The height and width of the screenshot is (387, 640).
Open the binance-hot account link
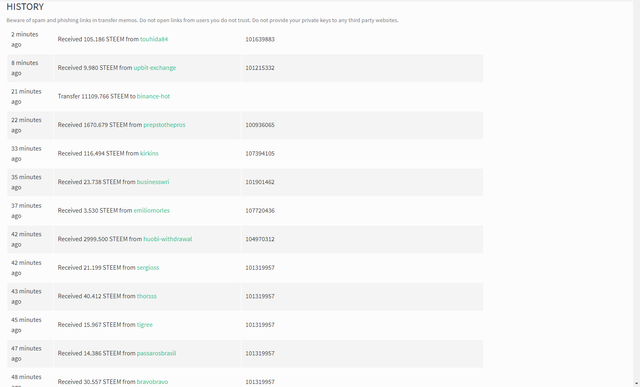153,96
